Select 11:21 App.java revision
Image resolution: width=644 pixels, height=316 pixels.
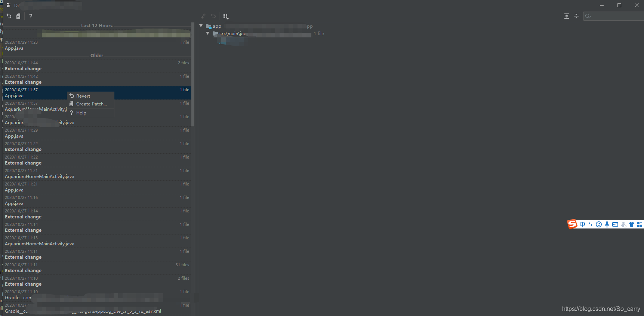[x=97, y=187]
